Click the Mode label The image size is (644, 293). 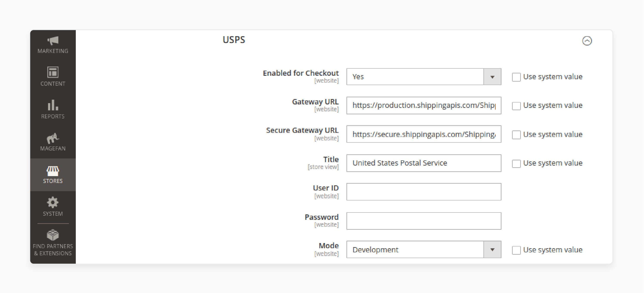pyautogui.click(x=329, y=245)
